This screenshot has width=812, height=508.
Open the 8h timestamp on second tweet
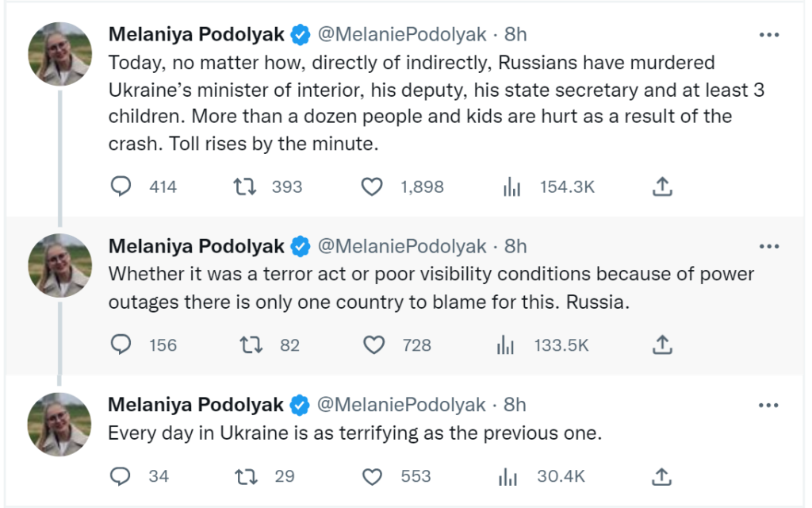515,246
